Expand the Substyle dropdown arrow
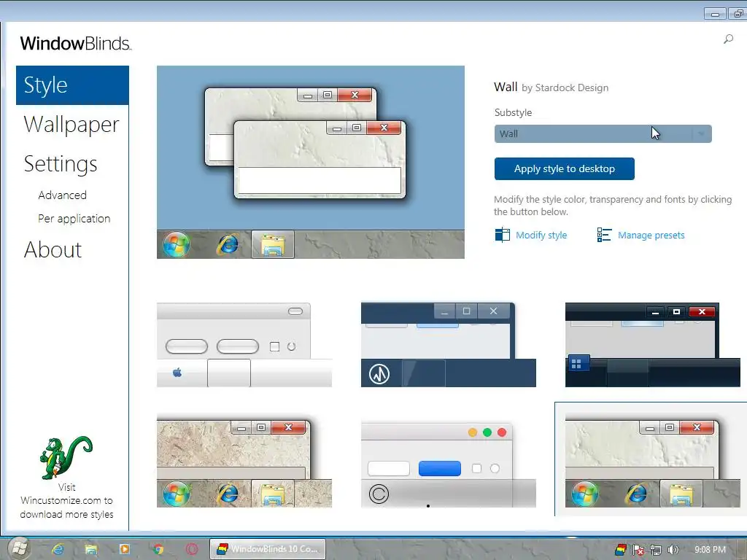747x560 pixels. click(x=701, y=134)
